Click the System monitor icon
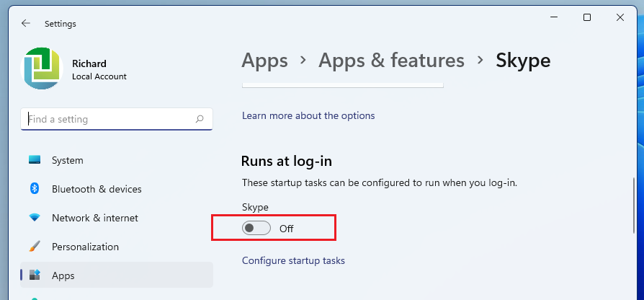644x300 pixels. click(x=35, y=160)
